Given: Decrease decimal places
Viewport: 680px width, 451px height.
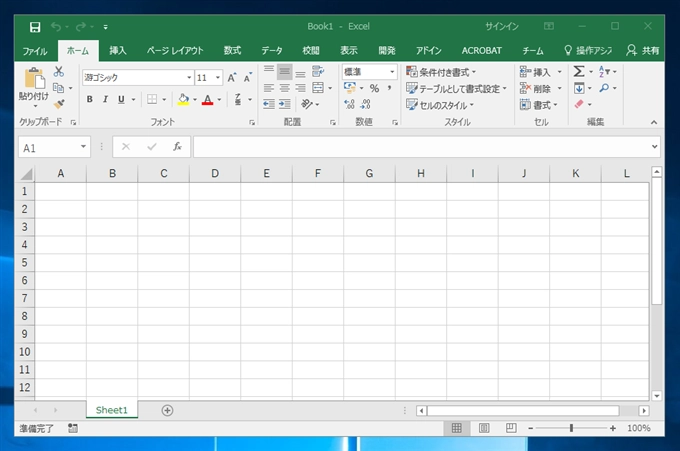Looking at the screenshot, I should tap(366, 104).
